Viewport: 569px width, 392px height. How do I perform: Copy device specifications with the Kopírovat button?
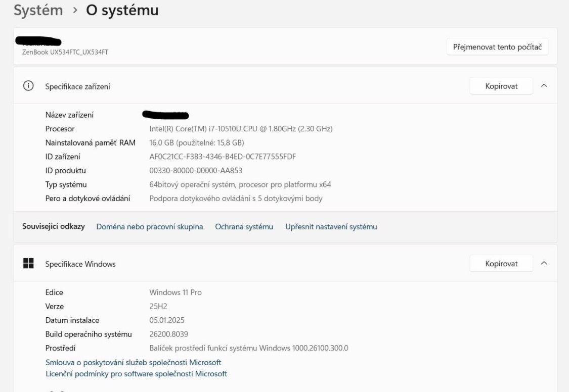click(x=501, y=85)
